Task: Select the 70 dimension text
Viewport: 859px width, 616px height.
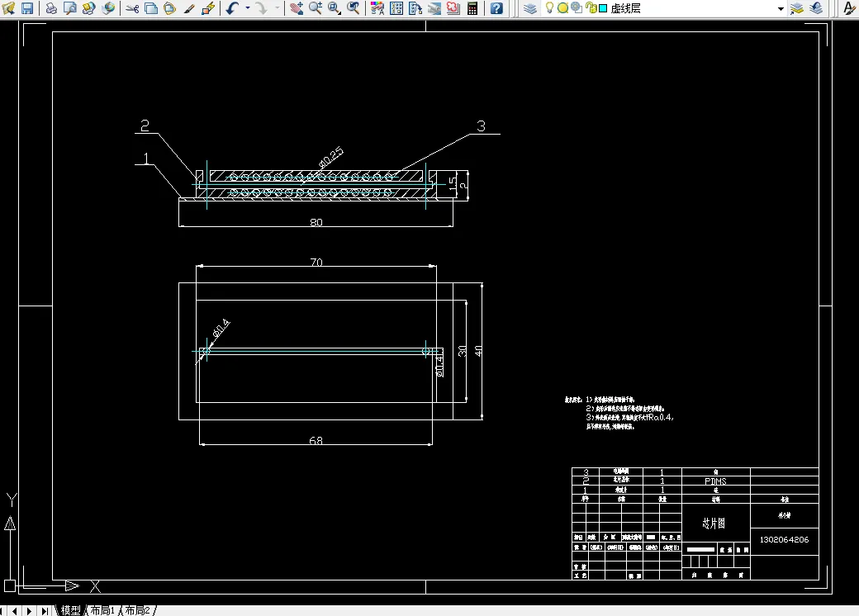Action: pyautogui.click(x=316, y=263)
